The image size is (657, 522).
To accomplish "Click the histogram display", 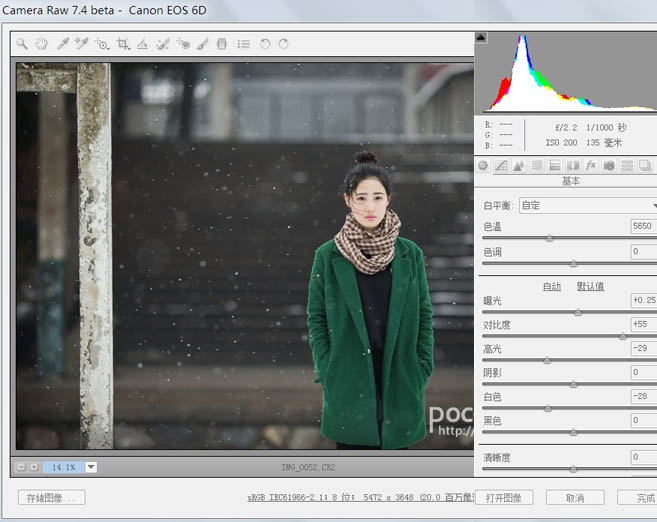I will (x=568, y=72).
